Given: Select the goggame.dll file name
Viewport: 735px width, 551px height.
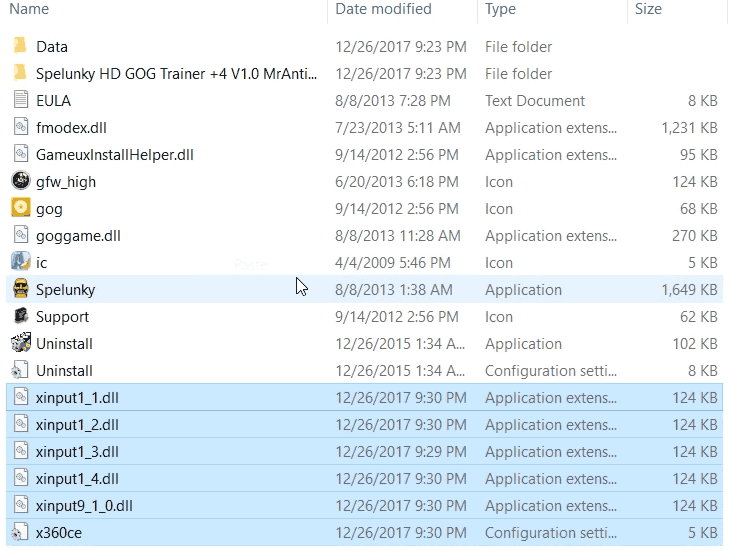Looking at the screenshot, I should tap(78, 236).
